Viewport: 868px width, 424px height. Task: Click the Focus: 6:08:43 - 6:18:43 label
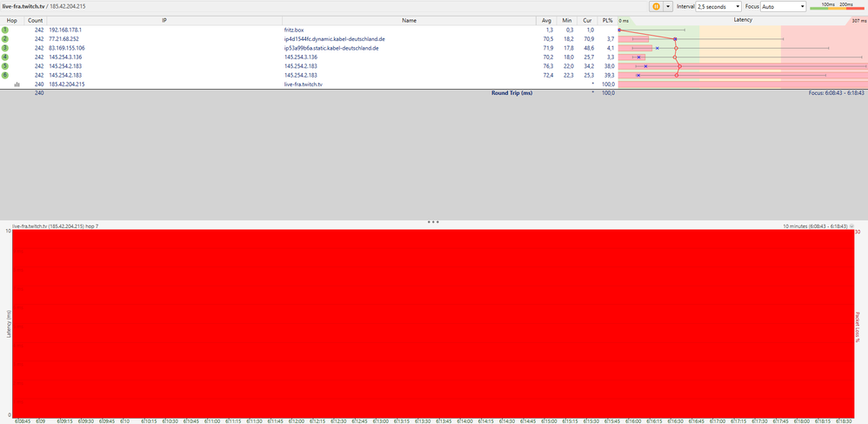(x=837, y=93)
